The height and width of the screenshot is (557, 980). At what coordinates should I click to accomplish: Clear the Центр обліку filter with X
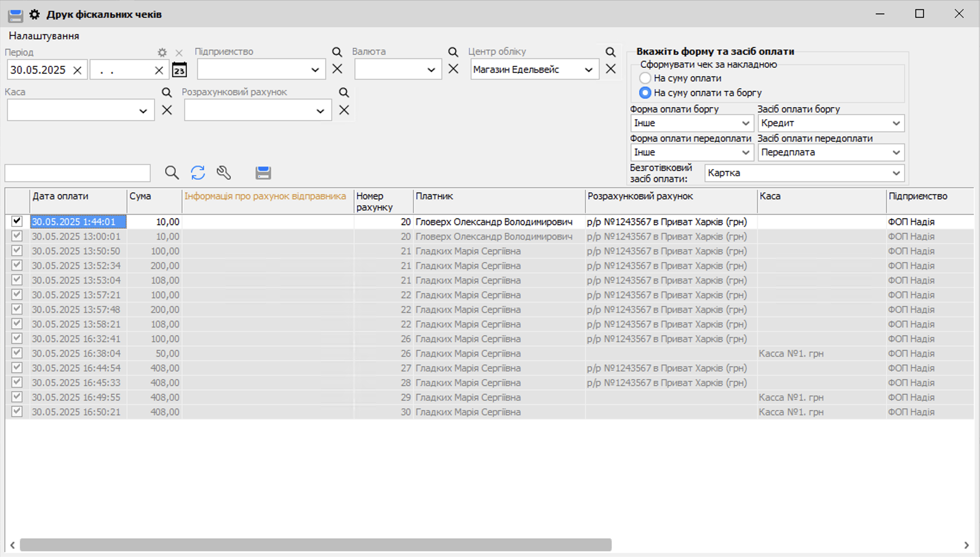[610, 69]
